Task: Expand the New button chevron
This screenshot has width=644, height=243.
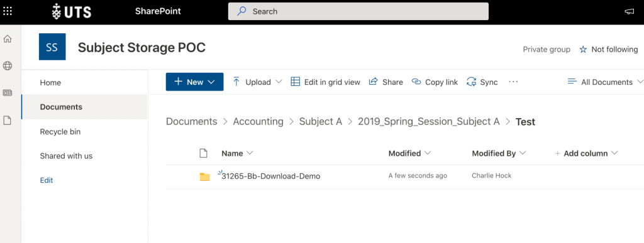Action: pyautogui.click(x=211, y=82)
